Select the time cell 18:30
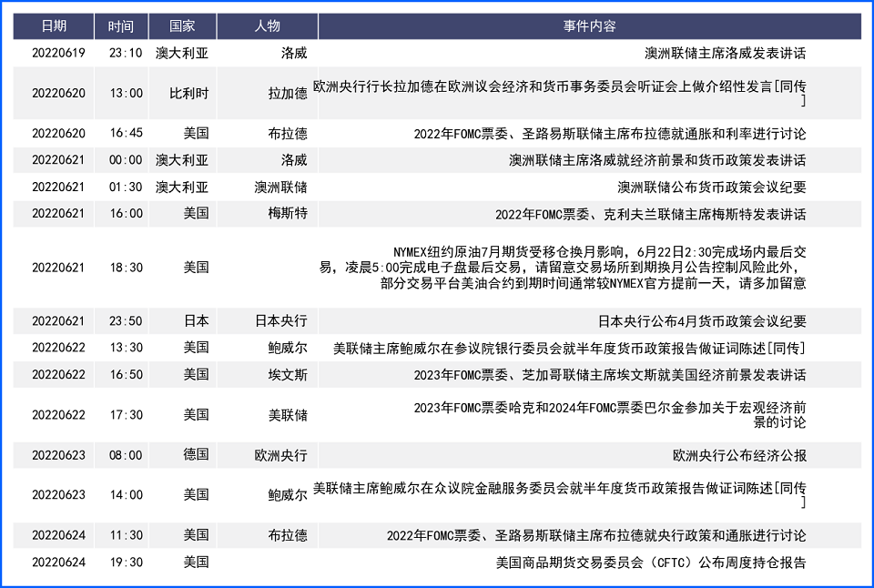874x588 pixels. [x=126, y=268]
